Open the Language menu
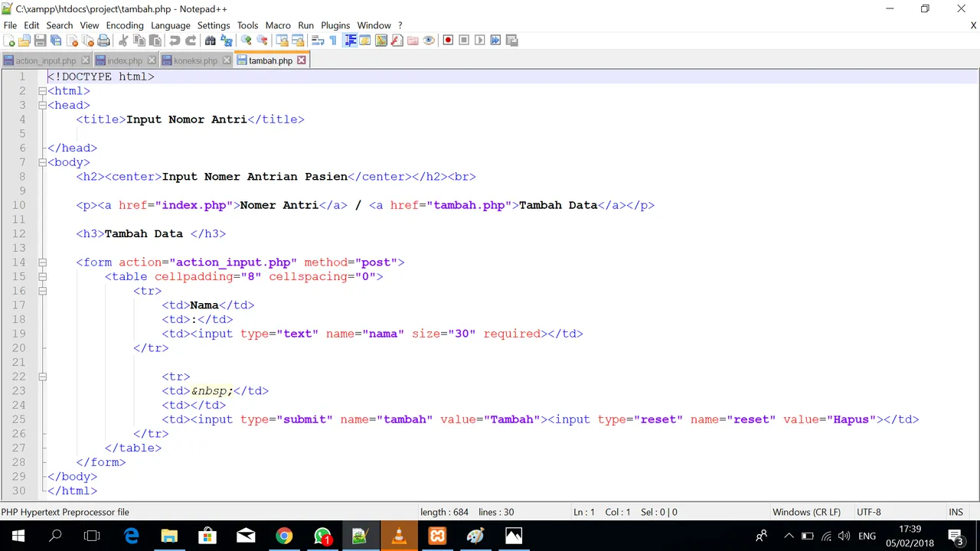980x551 pixels. pos(170,25)
